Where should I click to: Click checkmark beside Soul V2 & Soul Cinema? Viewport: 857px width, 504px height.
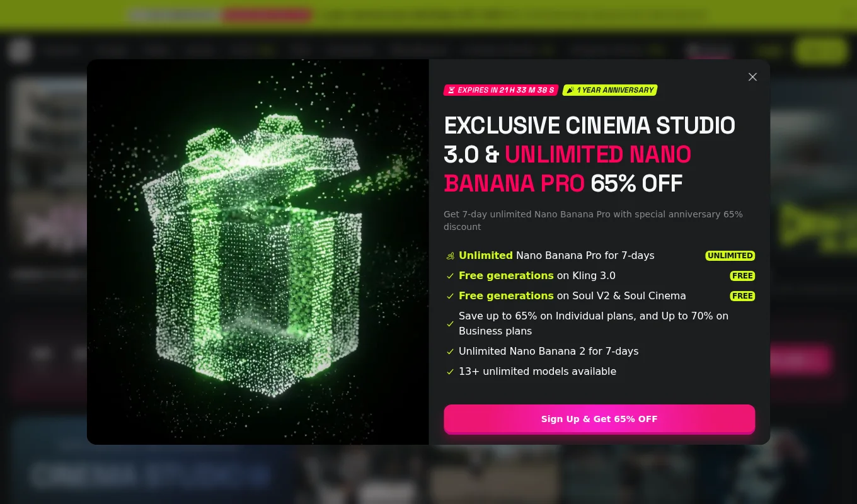pos(450,296)
